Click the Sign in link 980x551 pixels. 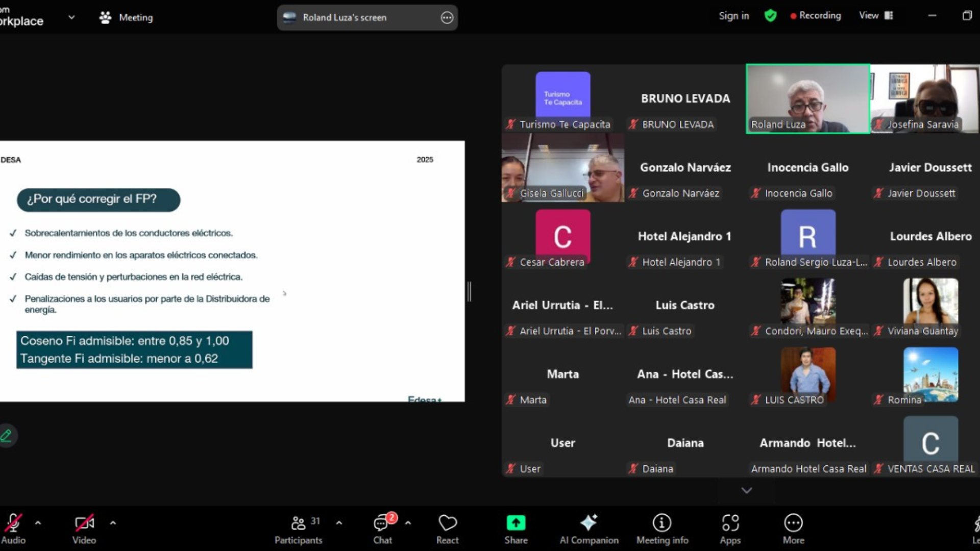[x=734, y=16]
